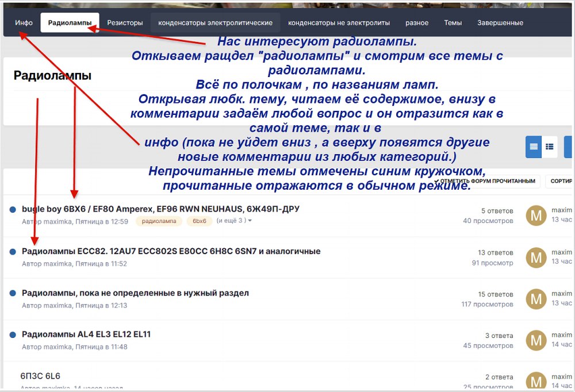Open maximka avatar in the ECC82 row
Image resolution: width=575 pixels, height=392 pixels.
coord(536,258)
